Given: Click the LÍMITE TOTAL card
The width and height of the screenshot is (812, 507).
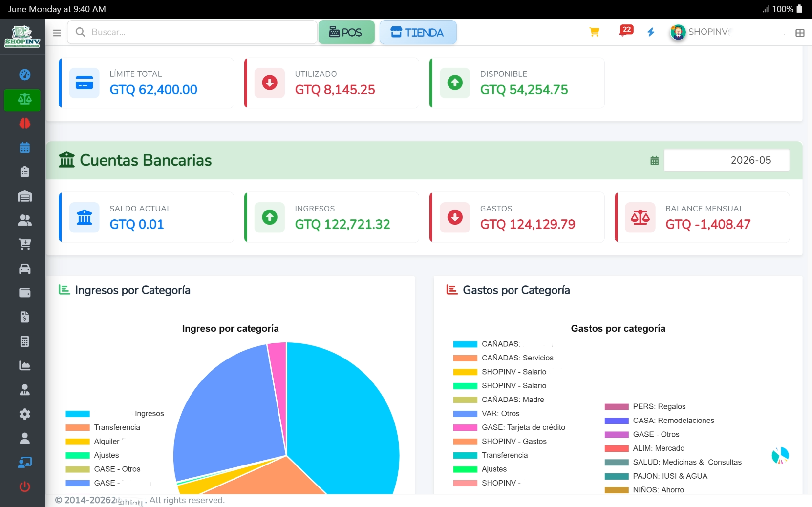Looking at the screenshot, I should click(x=147, y=83).
